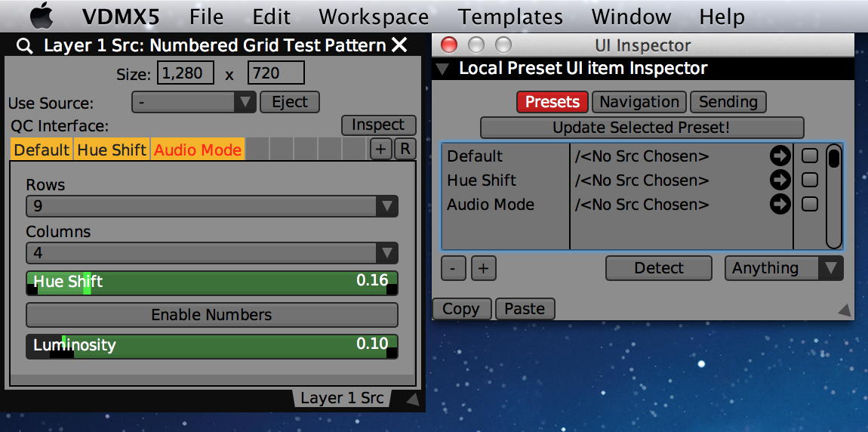This screenshot has height=432, width=868.
Task: Toggle checkbox in Default preset row
Action: pos(810,156)
